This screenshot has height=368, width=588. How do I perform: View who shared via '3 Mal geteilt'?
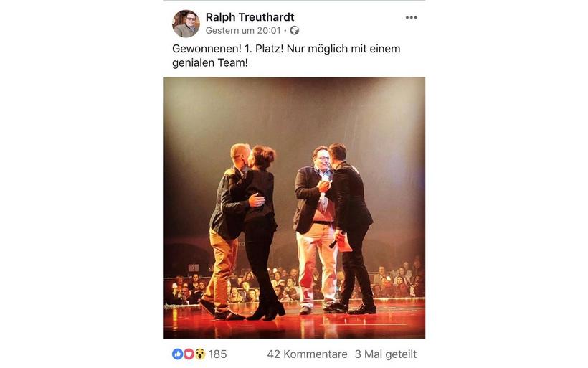386,354
